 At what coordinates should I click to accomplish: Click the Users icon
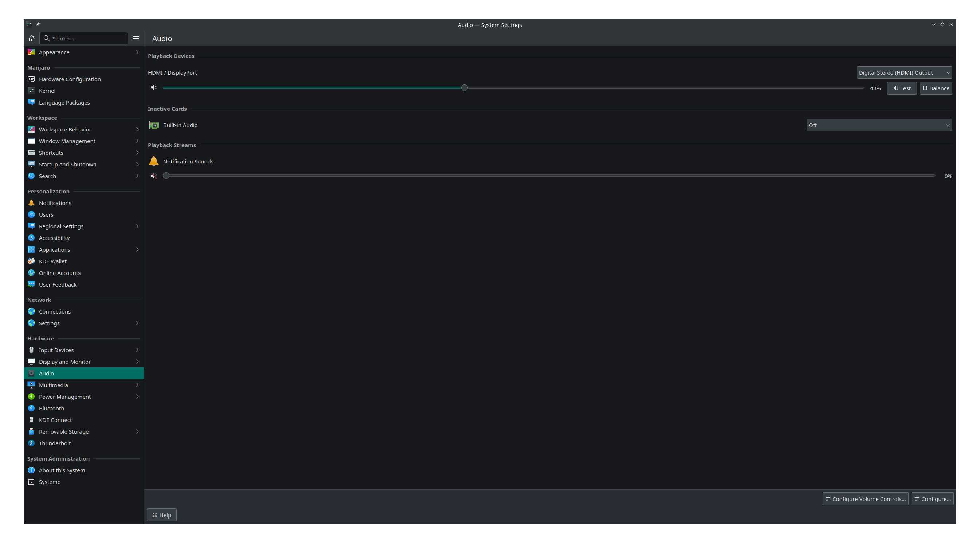tap(31, 215)
